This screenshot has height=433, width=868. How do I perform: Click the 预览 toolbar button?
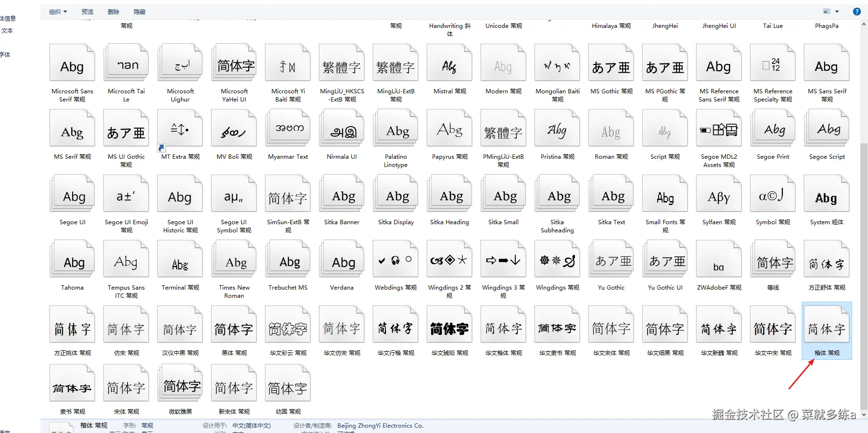tap(88, 12)
